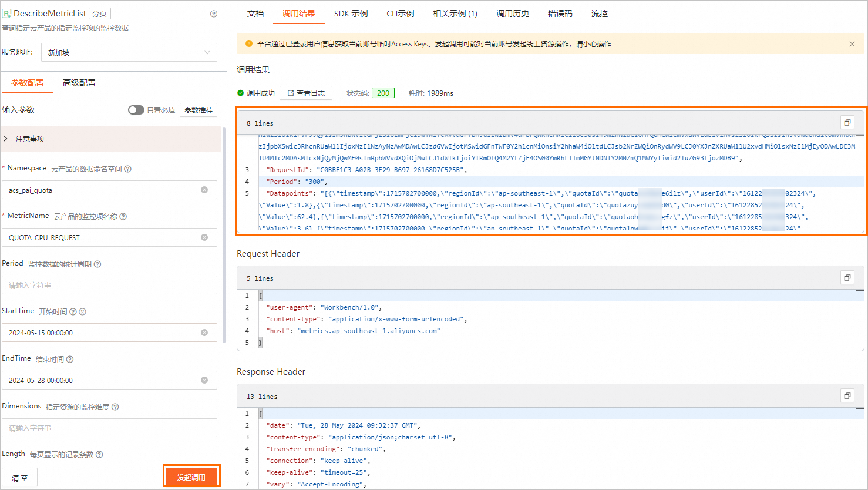Click the status code 200 badge
The height and width of the screenshot is (490, 868).
(383, 93)
